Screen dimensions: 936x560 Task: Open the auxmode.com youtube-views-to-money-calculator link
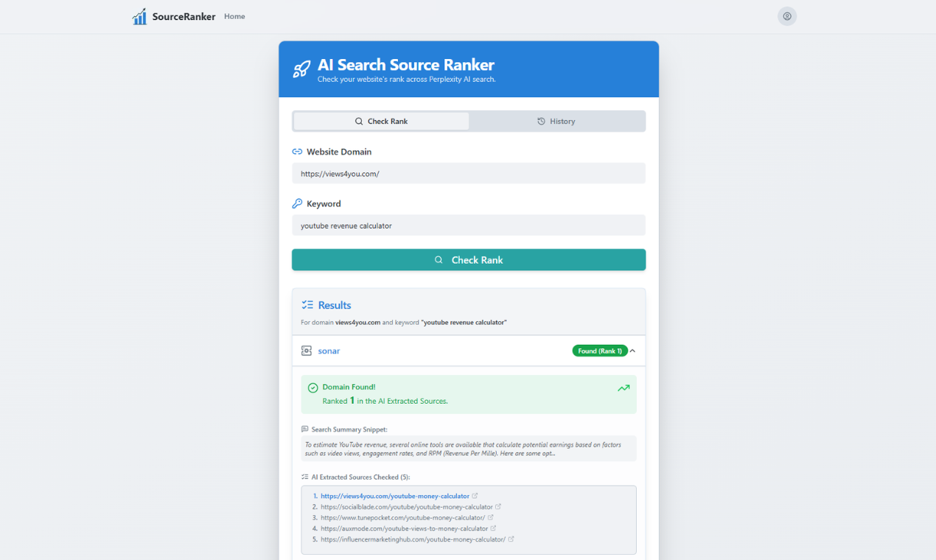coord(405,528)
